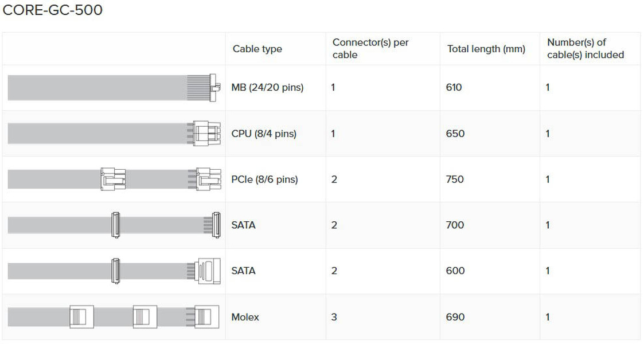The width and height of the screenshot is (644, 344).
Task: Click the "PCIe (8/6 pins)" label
Action: [264, 179]
